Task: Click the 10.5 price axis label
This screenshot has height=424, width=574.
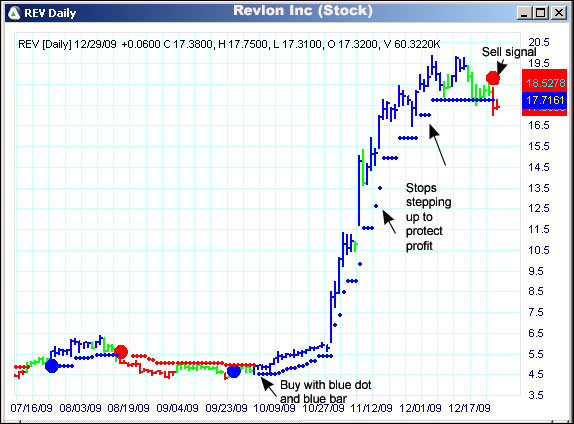Action: [x=538, y=250]
